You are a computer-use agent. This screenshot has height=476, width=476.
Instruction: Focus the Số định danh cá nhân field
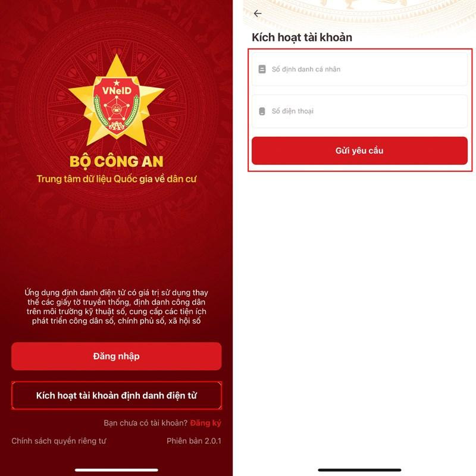[359, 69]
